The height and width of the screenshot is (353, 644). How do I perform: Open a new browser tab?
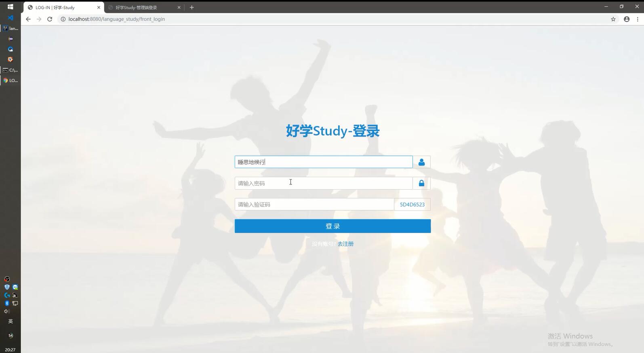[x=192, y=7]
